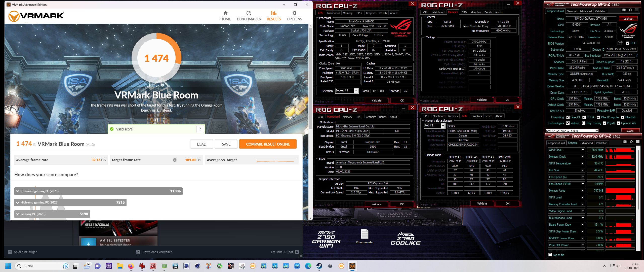The width and height of the screenshot is (644, 272).
Task: Enable Log to file checkbox
Action: point(550,255)
